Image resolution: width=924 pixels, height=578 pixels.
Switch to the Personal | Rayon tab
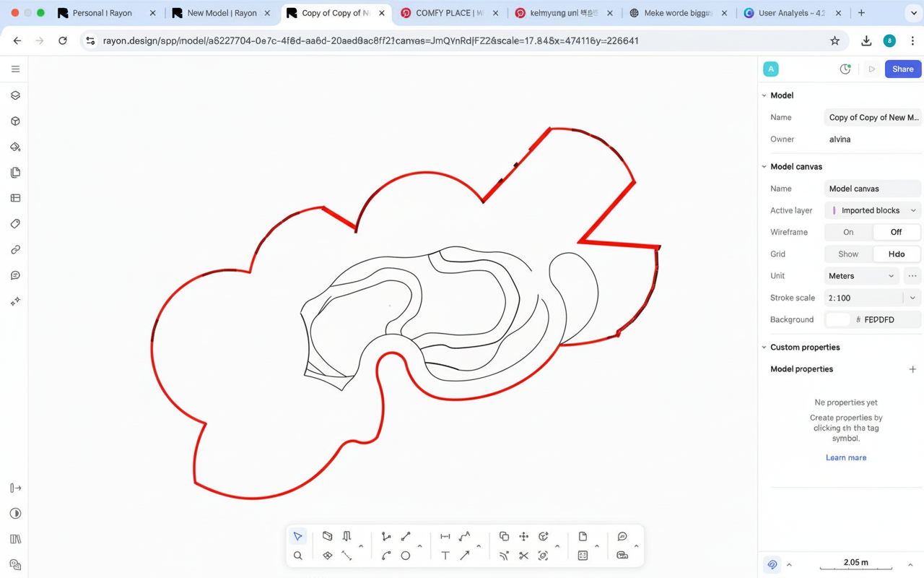(105, 13)
